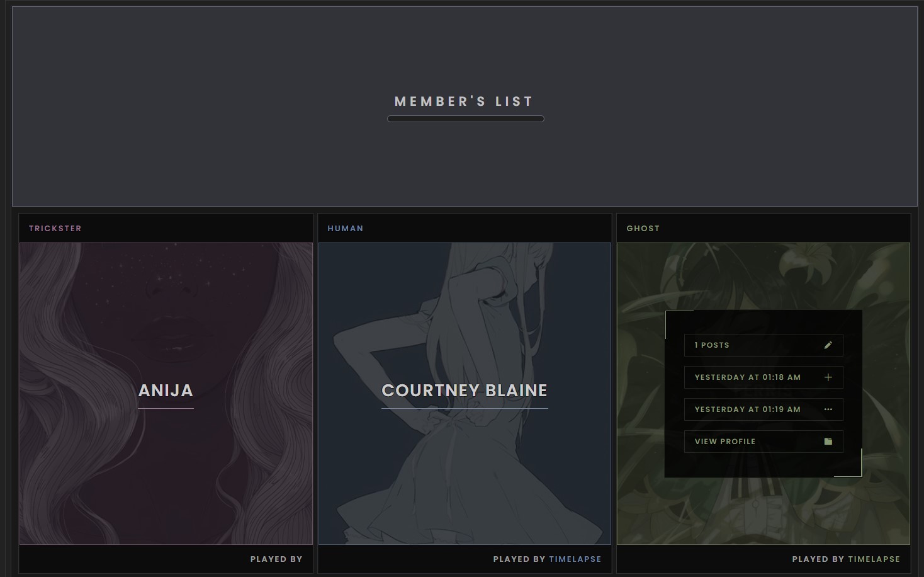Viewport: 924px width, 577px height.
Task: Select the Yesterday at 01:19 AM row
Action: (x=763, y=409)
